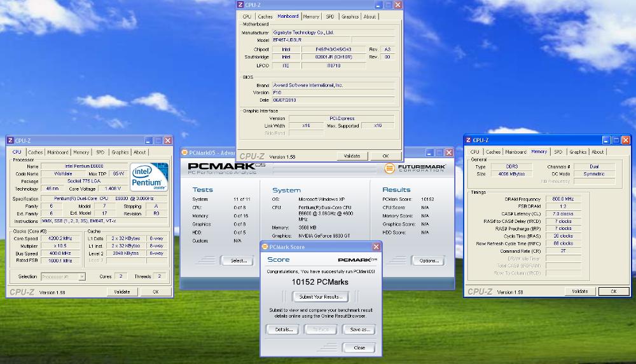Click Validate in the Memory CPU-Z window
The image size is (636, 364).
click(580, 292)
